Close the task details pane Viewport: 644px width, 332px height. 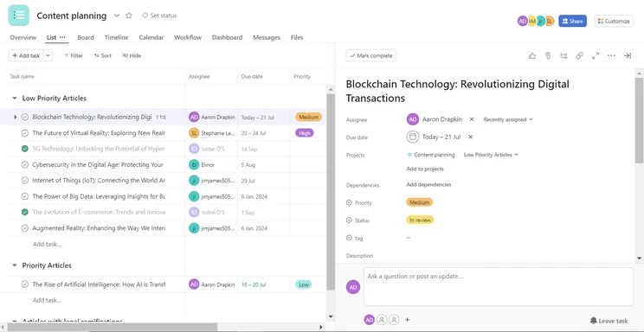coord(628,55)
